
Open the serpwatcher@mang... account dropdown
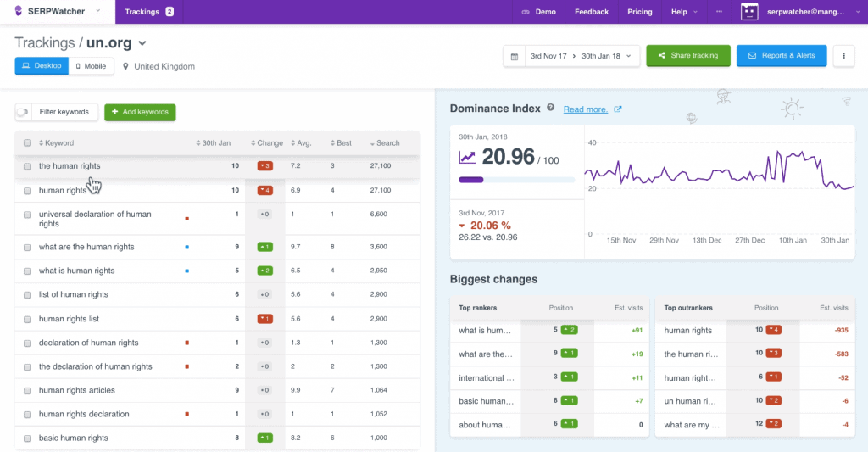[x=813, y=12]
